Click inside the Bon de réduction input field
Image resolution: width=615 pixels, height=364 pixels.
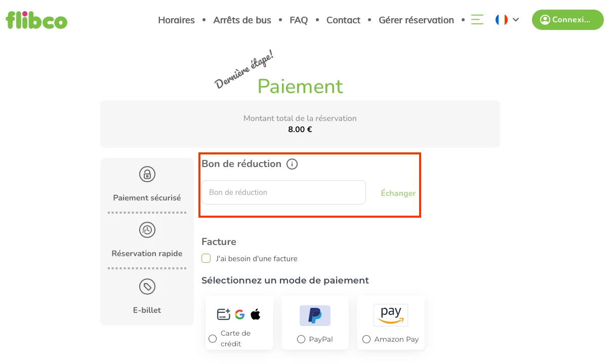(x=283, y=192)
